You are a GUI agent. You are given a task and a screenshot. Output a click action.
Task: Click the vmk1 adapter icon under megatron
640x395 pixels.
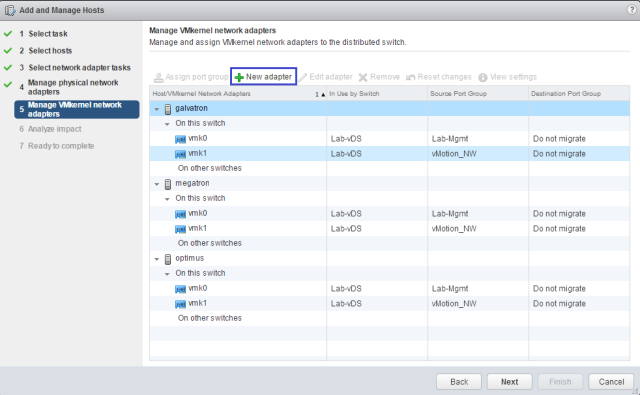coord(180,229)
